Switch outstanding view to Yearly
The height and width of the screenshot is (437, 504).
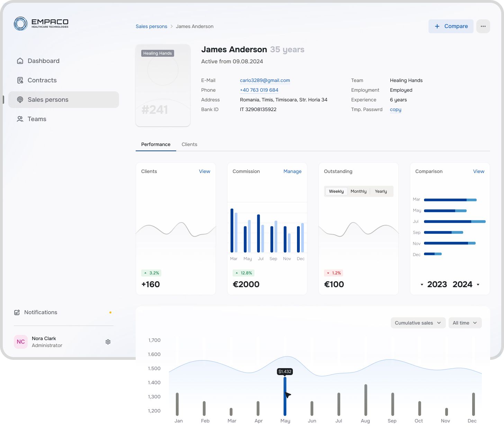pyautogui.click(x=381, y=191)
